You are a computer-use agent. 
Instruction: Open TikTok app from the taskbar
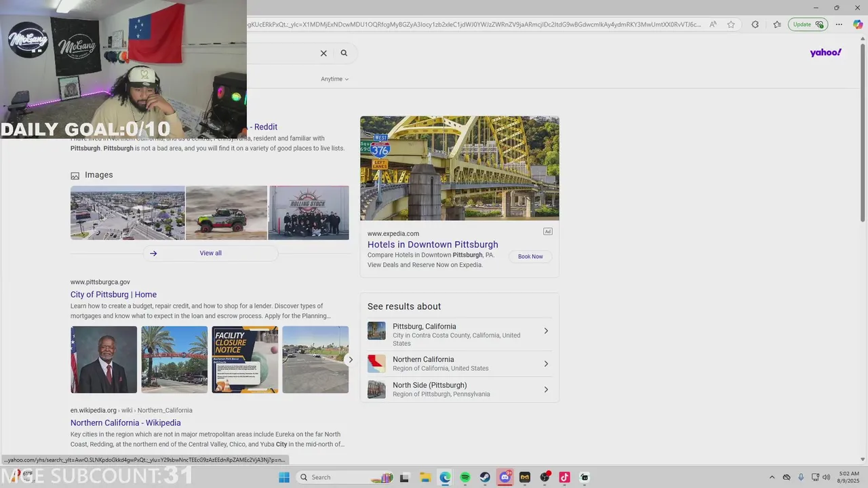click(x=564, y=477)
